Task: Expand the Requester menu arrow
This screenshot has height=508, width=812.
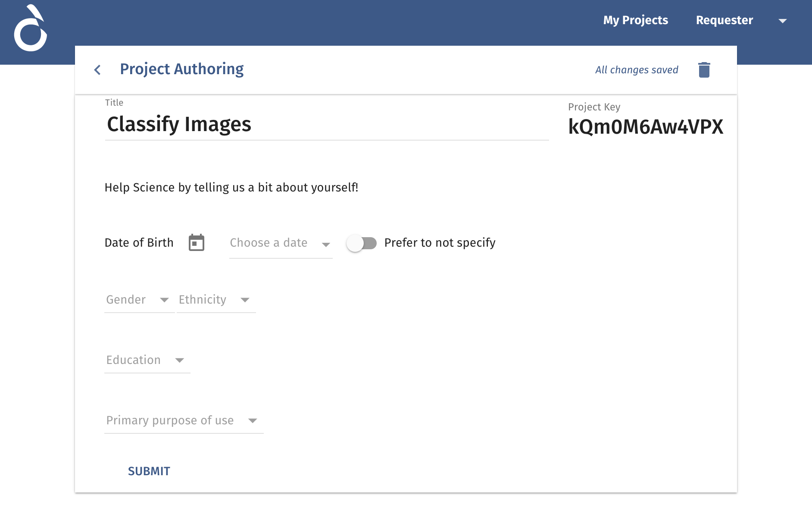Action: click(783, 21)
